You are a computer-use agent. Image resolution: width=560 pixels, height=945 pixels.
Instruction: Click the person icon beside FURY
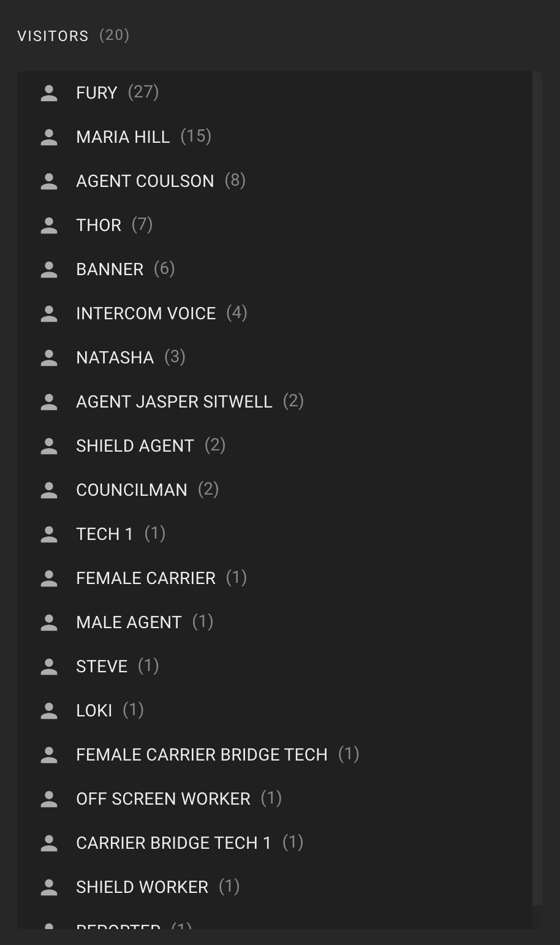pyautogui.click(x=49, y=93)
